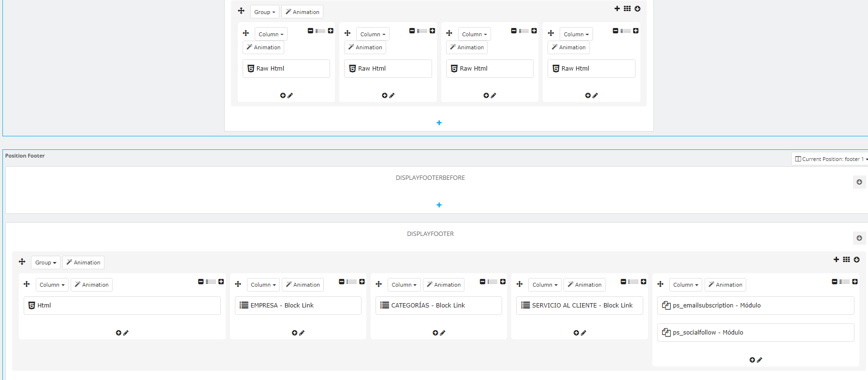Click the move handle of the SERVICIO AL CLIENTE column

point(520,284)
